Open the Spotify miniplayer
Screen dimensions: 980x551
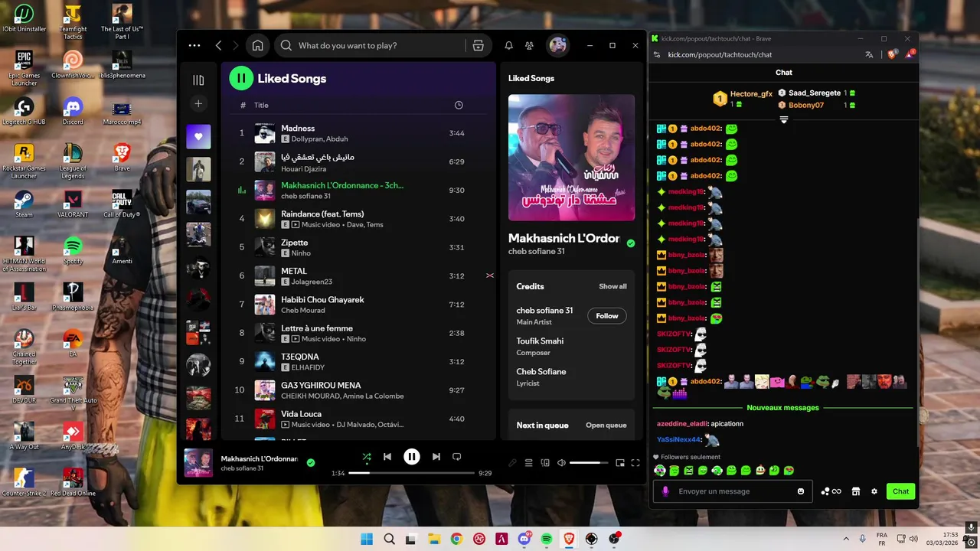[620, 463]
